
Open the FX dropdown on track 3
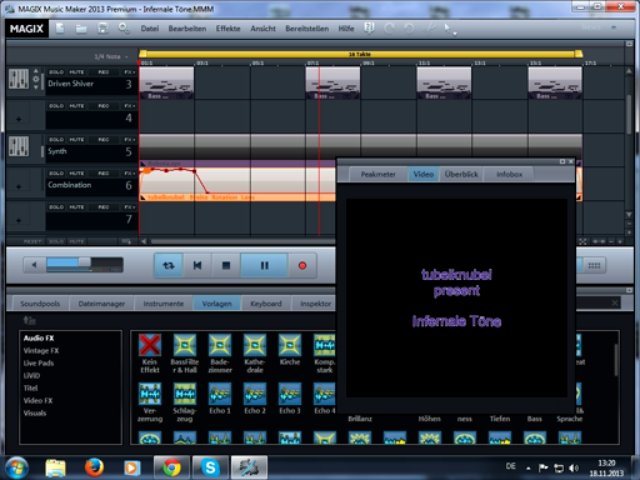pyautogui.click(x=129, y=73)
